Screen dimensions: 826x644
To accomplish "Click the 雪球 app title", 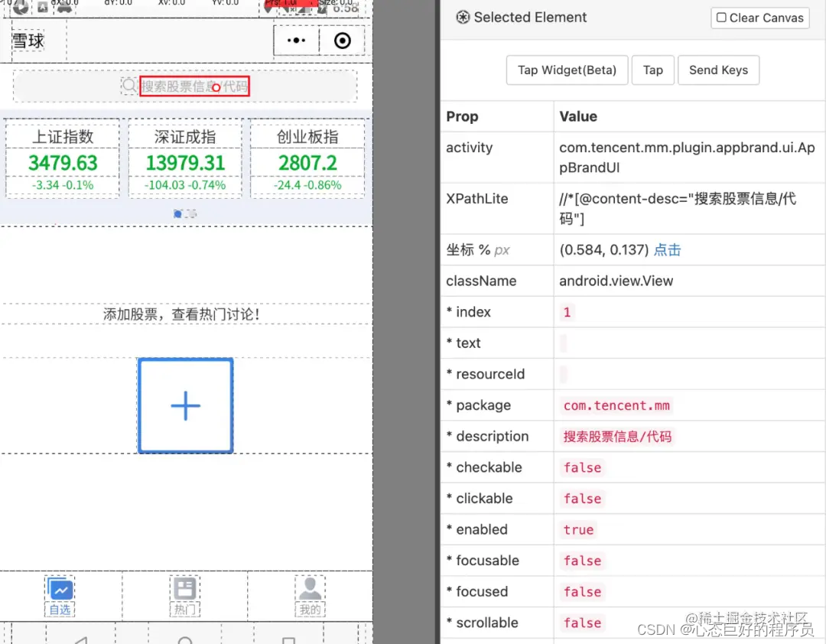I will pyautogui.click(x=28, y=41).
